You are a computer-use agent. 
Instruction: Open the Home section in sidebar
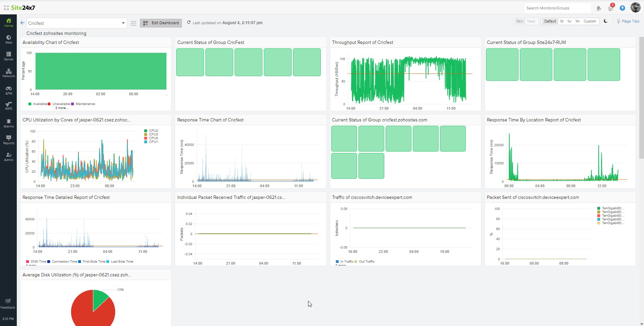pos(8,22)
